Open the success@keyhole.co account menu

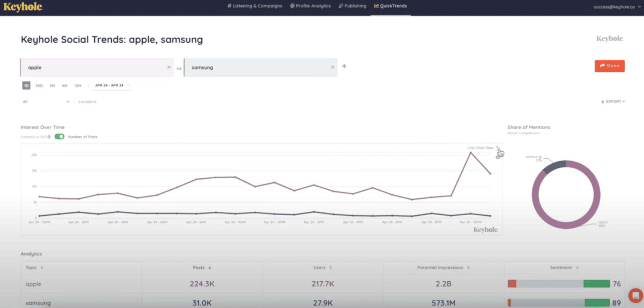click(617, 7)
